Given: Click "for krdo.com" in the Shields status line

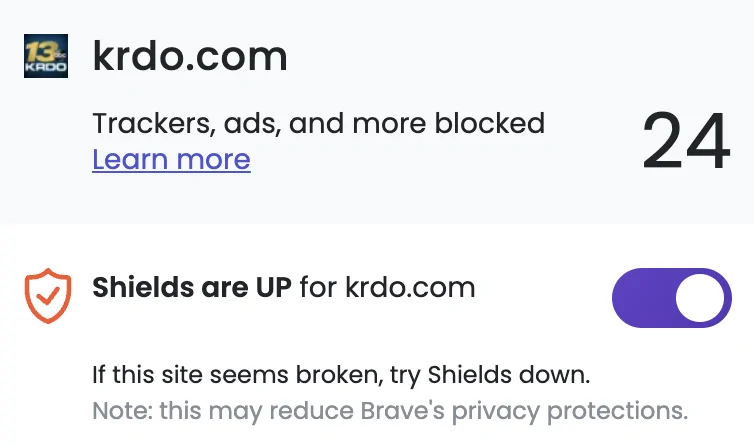Looking at the screenshot, I should click(387, 288).
